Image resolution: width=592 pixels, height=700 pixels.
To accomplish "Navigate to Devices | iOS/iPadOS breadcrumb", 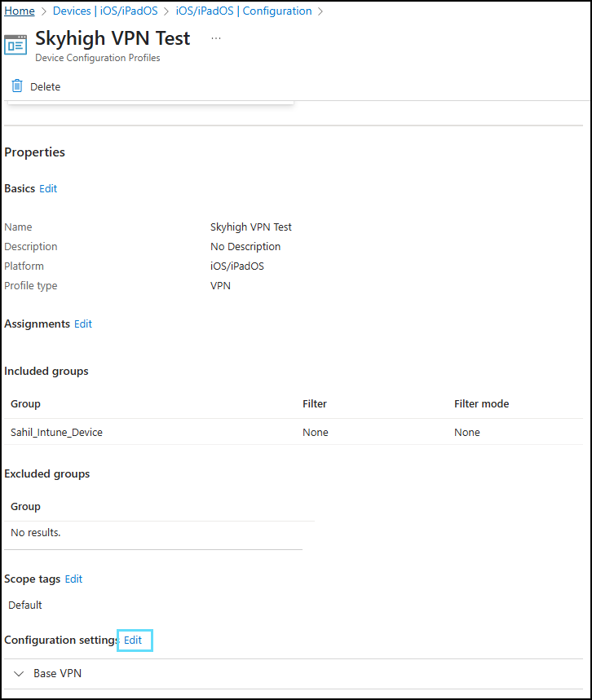I will click(105, 11).
